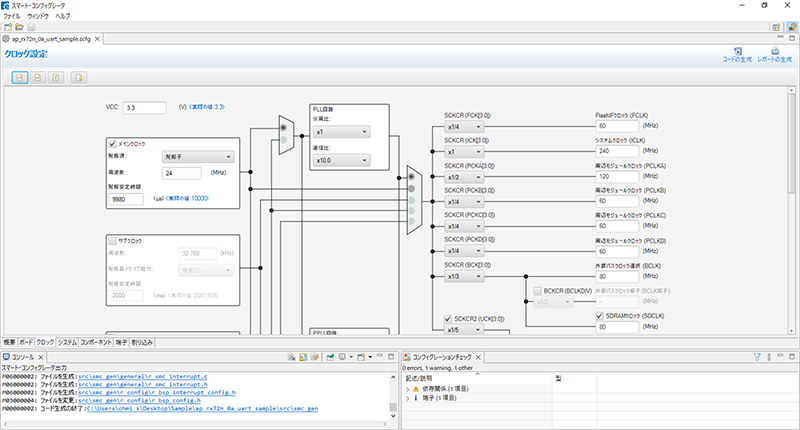The image size is (800, 430).
Task: Click the fourth icon in clock settings toolbar
Action: click(x=79, y=78)
